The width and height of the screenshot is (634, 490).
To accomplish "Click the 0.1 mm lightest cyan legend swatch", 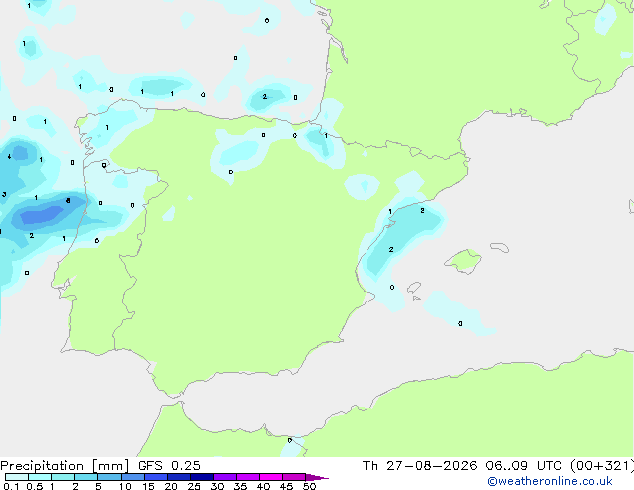I will click(17, 477).
